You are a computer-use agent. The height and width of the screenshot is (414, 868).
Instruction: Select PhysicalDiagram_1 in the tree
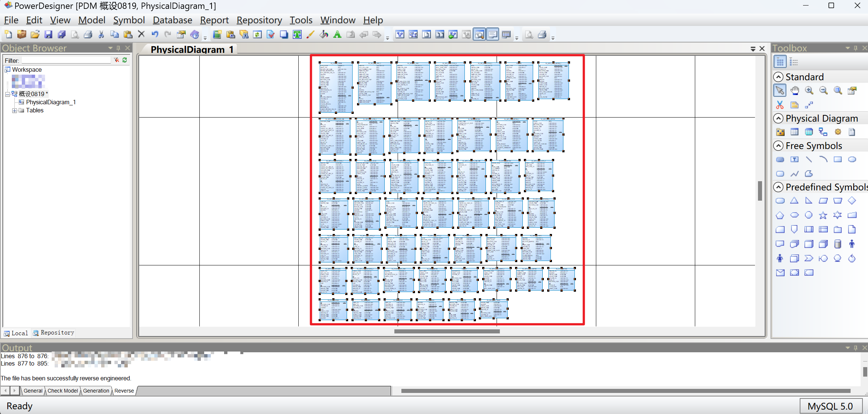click(x=51, y=102)
